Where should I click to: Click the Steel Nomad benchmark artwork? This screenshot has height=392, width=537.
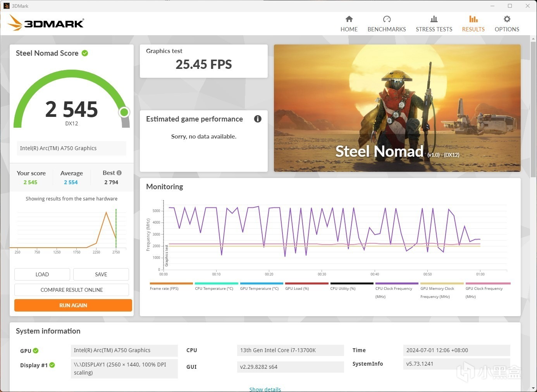click(397, 108)
